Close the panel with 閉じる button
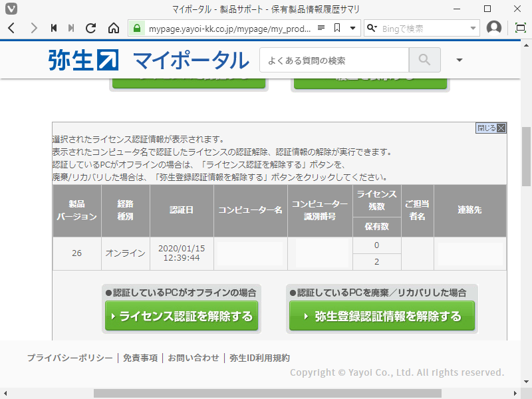 (491, 128)
